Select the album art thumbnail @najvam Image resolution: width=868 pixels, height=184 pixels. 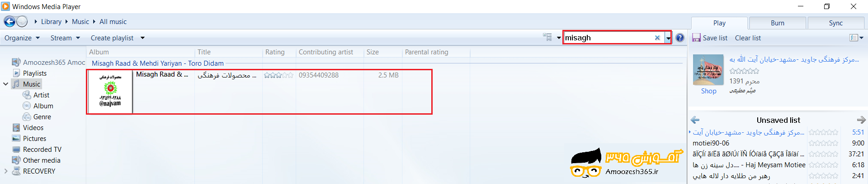[x=110, y=92]
